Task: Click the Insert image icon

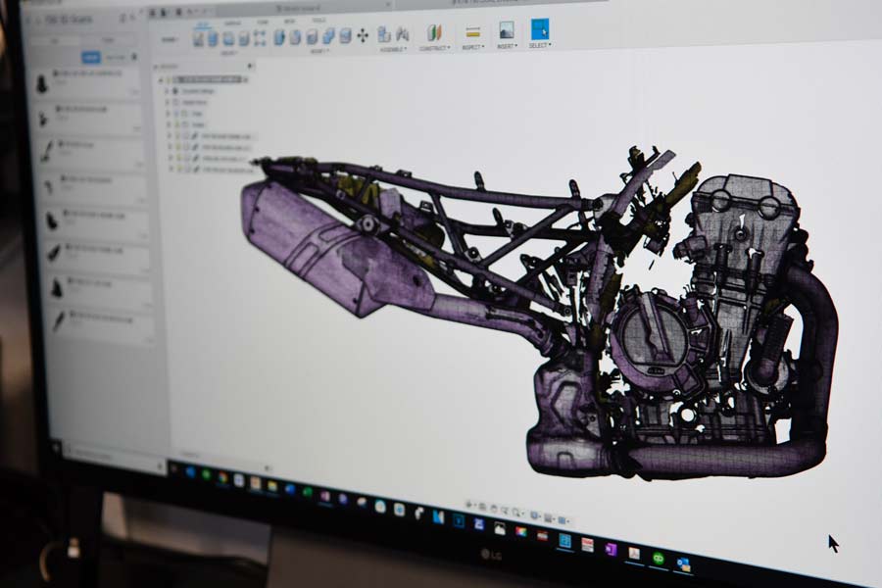Action: pos(506,30)
